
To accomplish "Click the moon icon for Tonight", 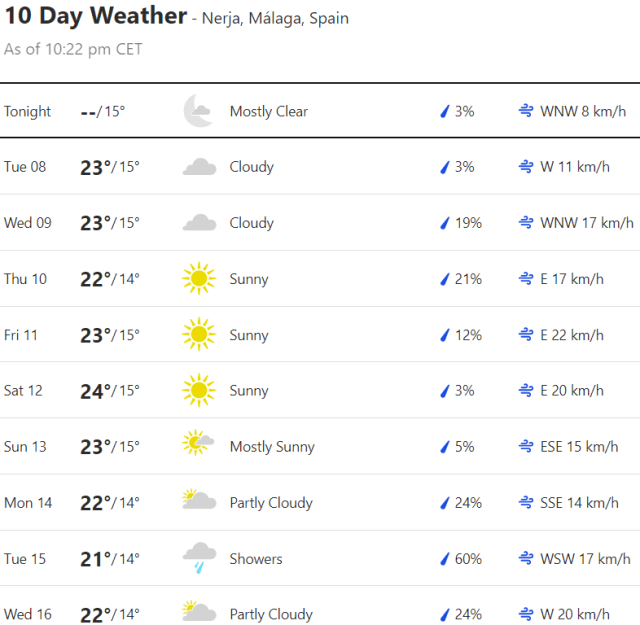I will point(199,111).
